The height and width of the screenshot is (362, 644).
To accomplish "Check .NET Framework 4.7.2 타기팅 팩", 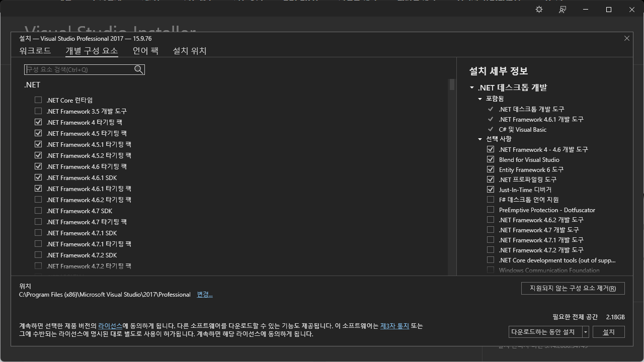I will (x=38, y=266).
